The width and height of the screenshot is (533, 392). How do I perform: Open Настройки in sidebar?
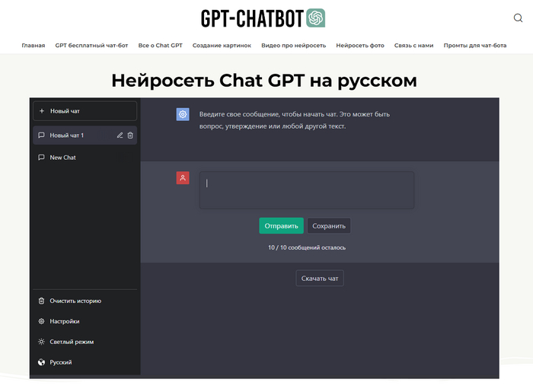(65, 321)
